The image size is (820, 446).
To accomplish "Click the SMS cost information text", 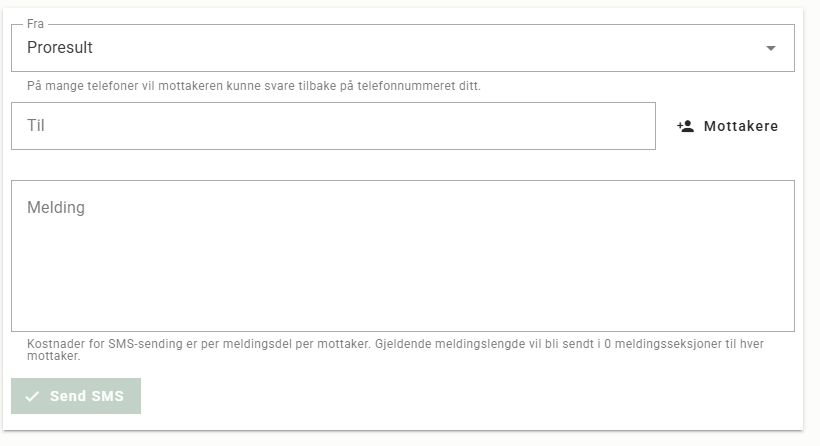I will pyautogui.click(x=395, y=350).
